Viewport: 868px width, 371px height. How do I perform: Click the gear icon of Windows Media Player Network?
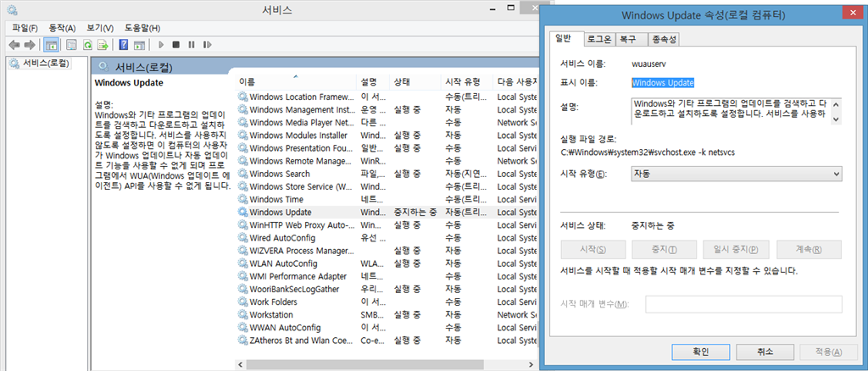pos(243,122)
